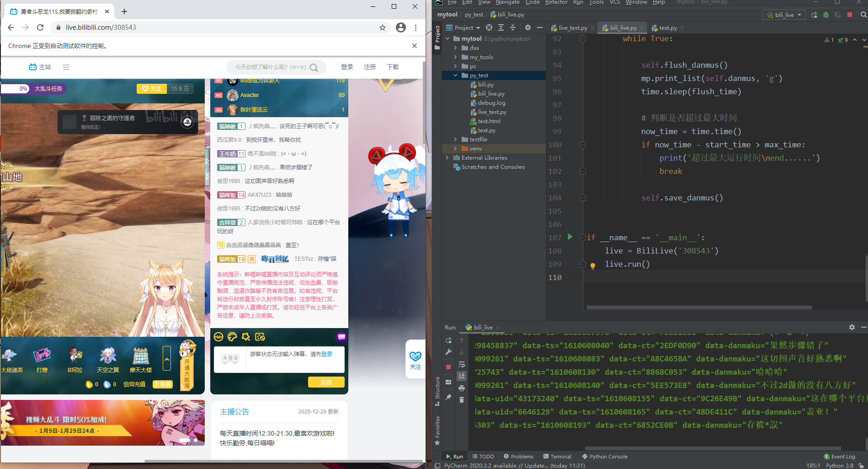
Task: Open Chrome's three-dot menu
Action: pos(415,27)
